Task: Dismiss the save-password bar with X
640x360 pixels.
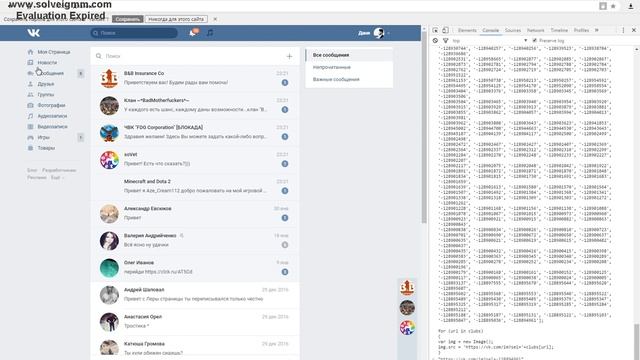Action: point(215,19)
